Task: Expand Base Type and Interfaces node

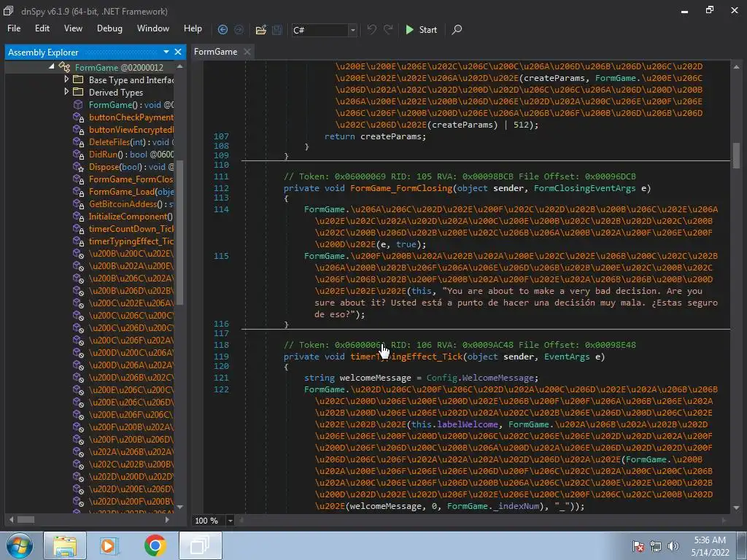Action: (67, 80)
